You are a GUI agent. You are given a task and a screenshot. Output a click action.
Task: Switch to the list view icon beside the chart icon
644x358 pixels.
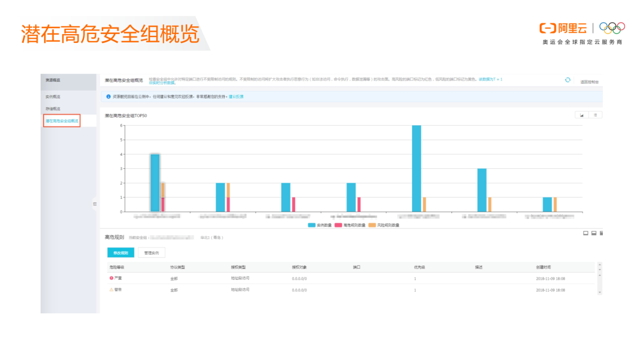595,115
